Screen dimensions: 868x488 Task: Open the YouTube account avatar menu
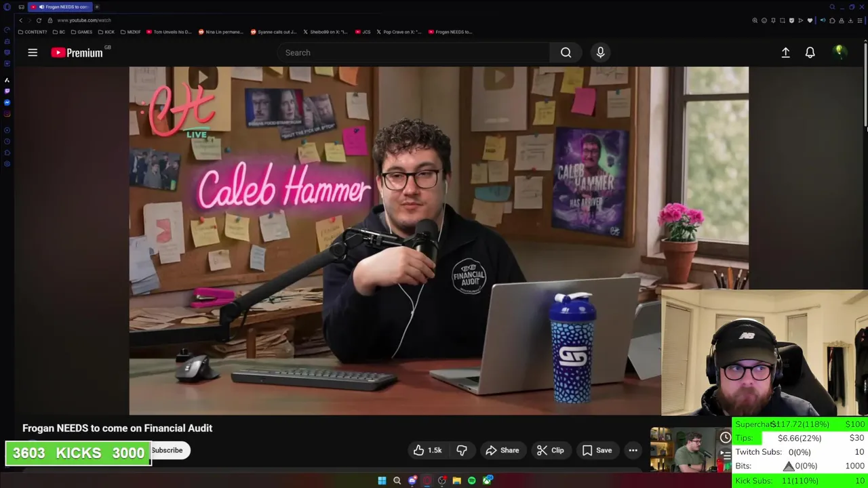[x=840, y=52]
